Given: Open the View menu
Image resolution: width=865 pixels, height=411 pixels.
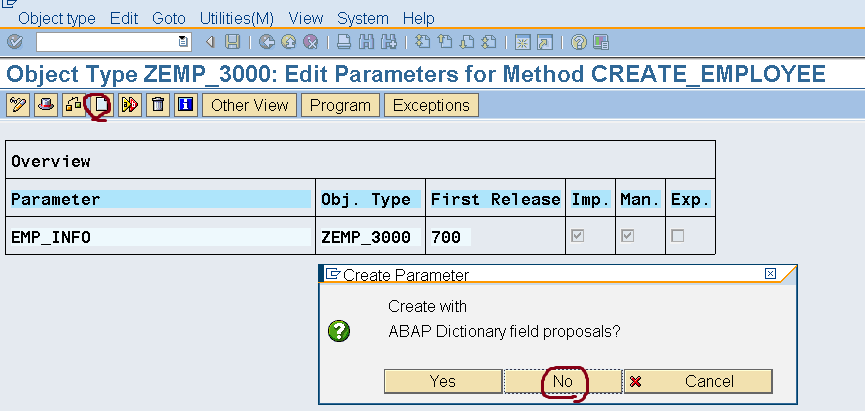Looking at the screenshot, I should (x=306, y=18).
